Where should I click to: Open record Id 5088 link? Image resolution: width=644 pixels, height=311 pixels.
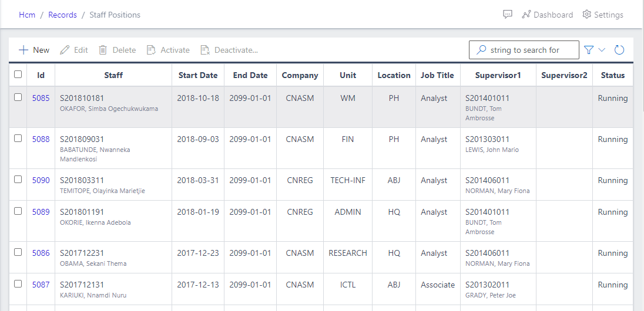[41, 139]
